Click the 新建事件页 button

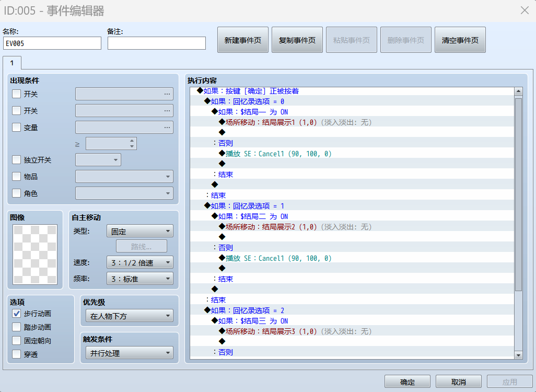(x=243, y=40)
